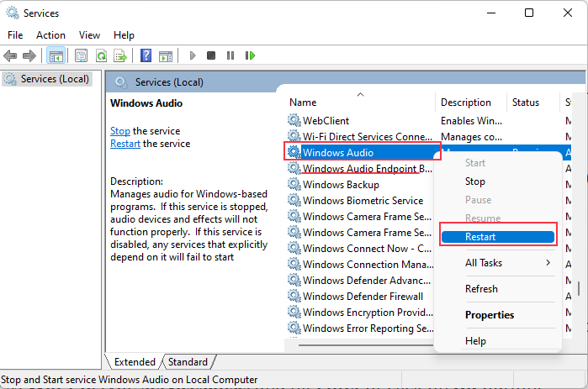
Task: Select the Windows Defender Firewall service
Action: [363, 296]
